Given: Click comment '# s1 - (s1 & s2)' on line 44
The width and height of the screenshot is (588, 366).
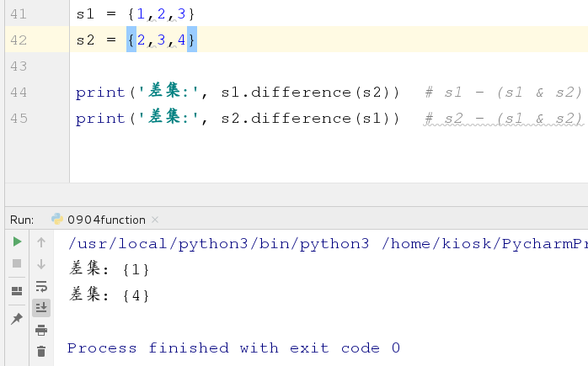Looking at the screenshot, I should 504,93.
